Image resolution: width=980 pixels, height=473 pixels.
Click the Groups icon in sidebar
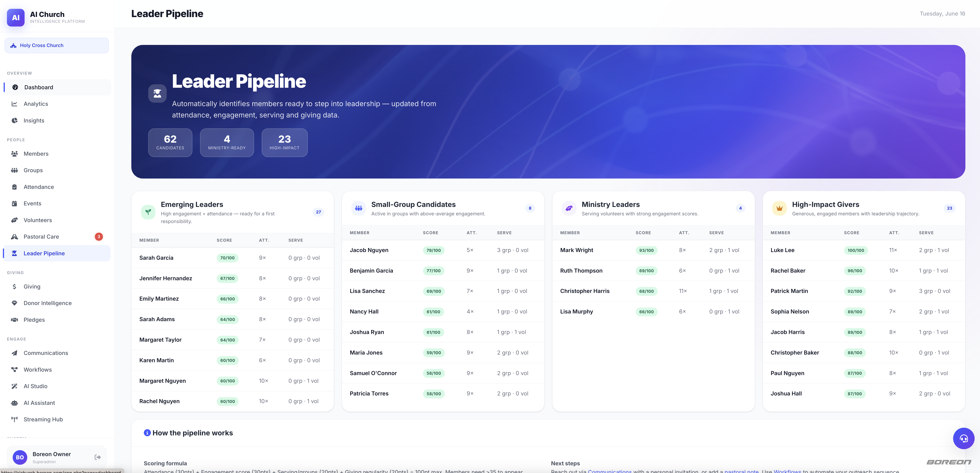tap(14, 170)
